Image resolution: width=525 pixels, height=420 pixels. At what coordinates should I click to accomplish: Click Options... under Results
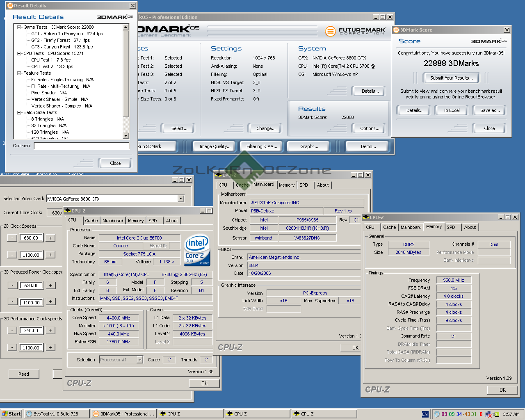pyautogui.click(x=369, y=128)
